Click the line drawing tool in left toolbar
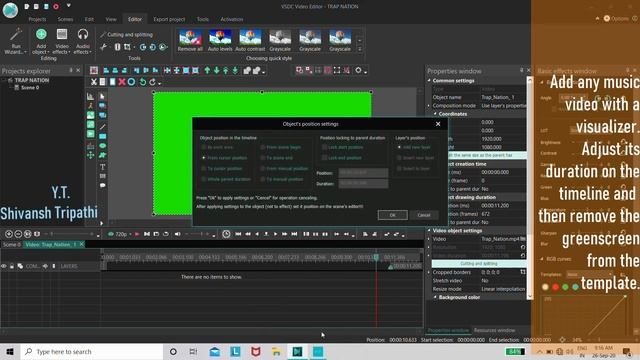This screenshot has height=360, width=640. tap(102, 127)
